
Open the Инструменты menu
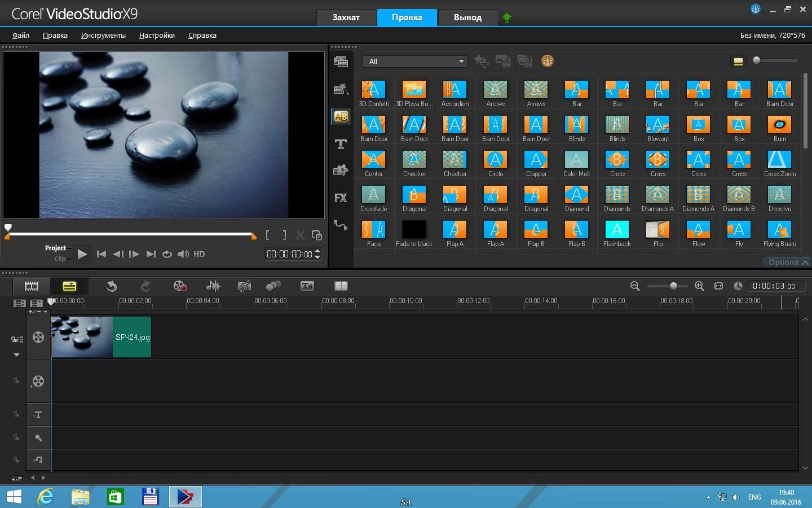coord(103,35)
